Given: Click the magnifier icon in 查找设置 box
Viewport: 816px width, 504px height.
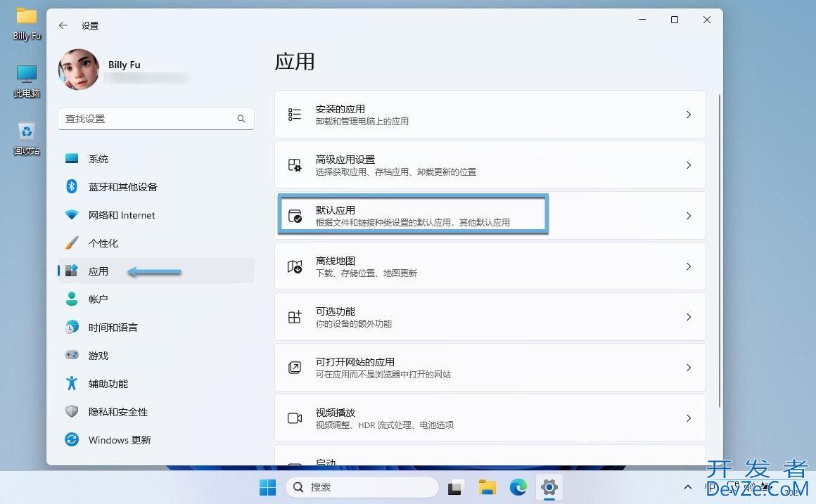Looking at the screenshot, I should (241, 119).
